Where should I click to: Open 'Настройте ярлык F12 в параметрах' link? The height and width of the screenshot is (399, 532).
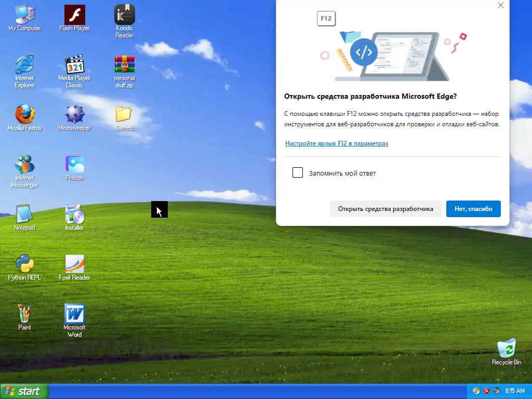point(337,143)
